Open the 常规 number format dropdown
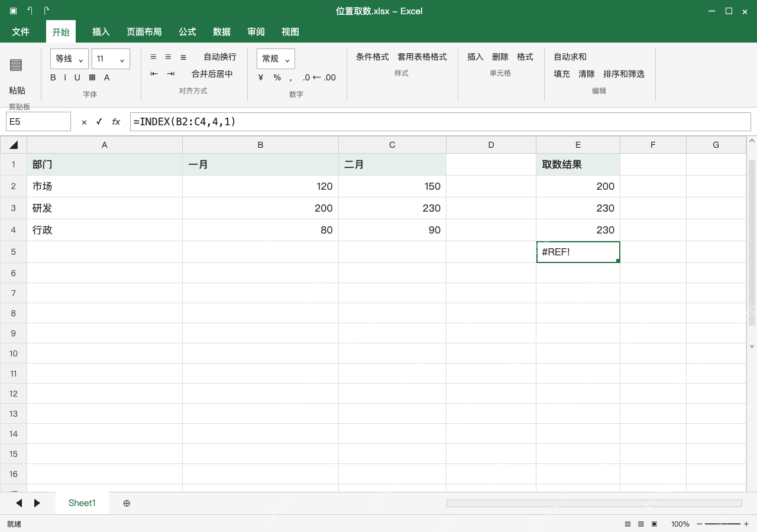Viewport: 757px width, 532px height. (276, 59)
